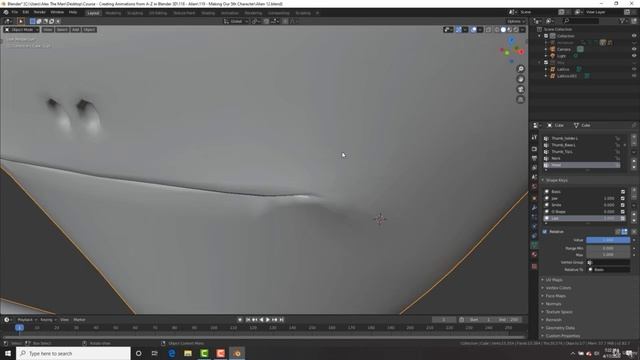Switch to the Layout workspace tab
Viewport: 640px width, 360px height.
pyautogui.click(x=93, y=13)
